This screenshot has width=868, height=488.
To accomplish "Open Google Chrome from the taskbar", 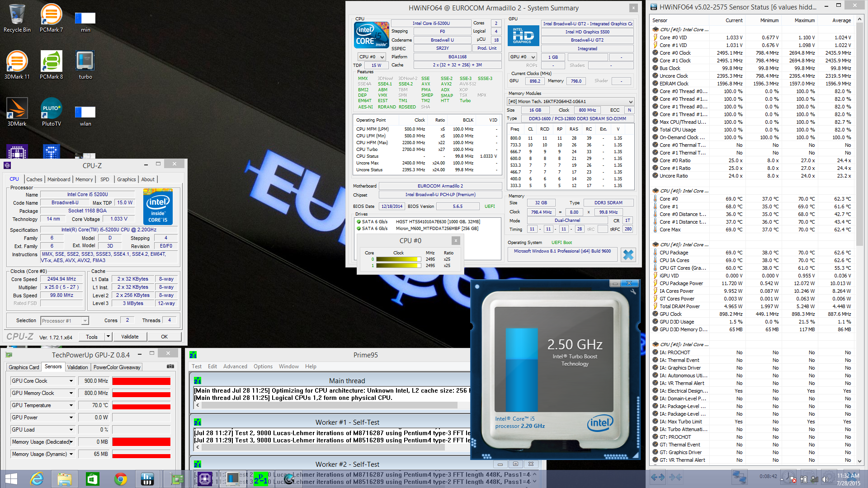I will [x=121, y=479].
